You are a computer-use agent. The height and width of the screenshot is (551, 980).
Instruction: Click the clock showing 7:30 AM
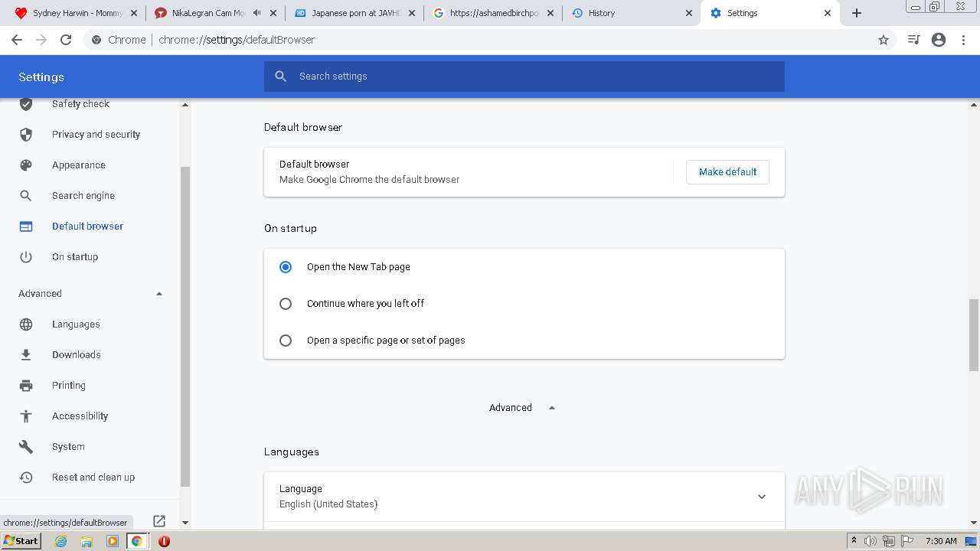pyautogui.click(x=941, y=541)
